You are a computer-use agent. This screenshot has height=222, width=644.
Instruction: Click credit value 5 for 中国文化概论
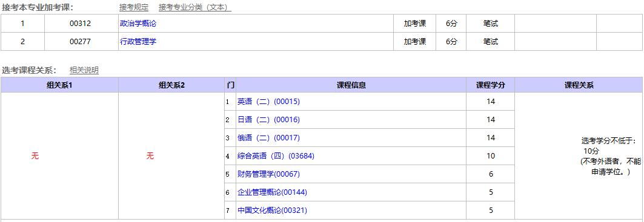[x=490, y=210]
